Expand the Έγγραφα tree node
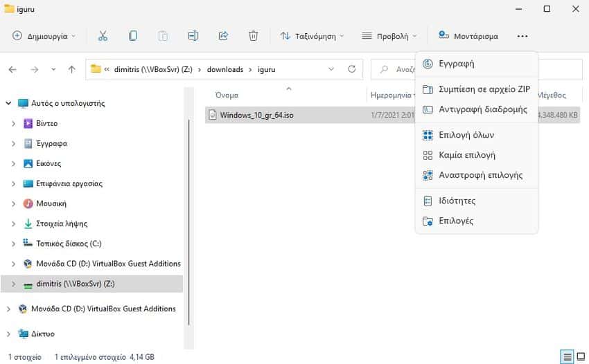The width and height of the screenshot is (589, 364). (x=13, y=143)
